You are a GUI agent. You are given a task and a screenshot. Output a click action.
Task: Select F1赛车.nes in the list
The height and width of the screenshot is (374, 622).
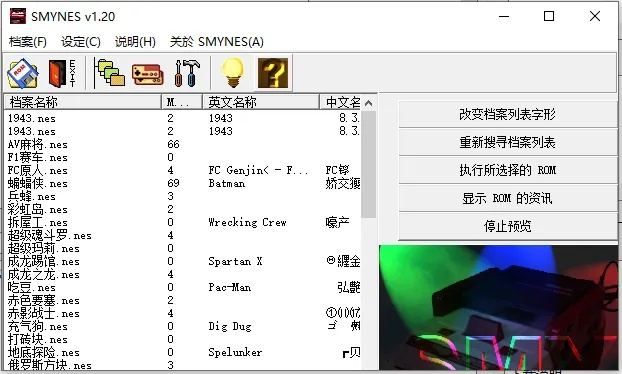click(x=38, y=157)
